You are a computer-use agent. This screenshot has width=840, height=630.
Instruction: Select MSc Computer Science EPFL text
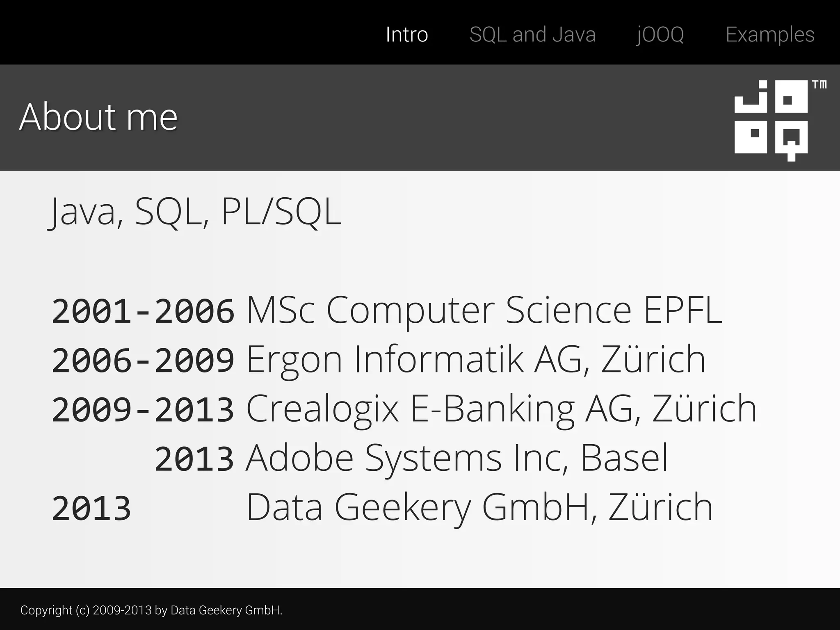(484, 310)
